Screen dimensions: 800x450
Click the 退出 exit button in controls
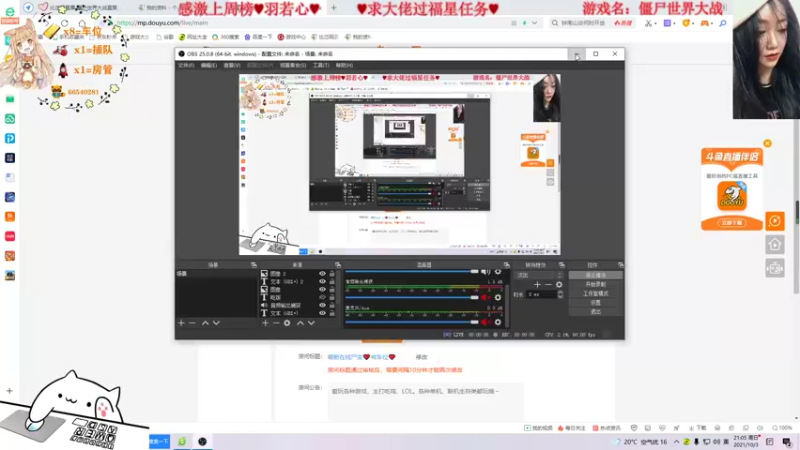[595, 312]
